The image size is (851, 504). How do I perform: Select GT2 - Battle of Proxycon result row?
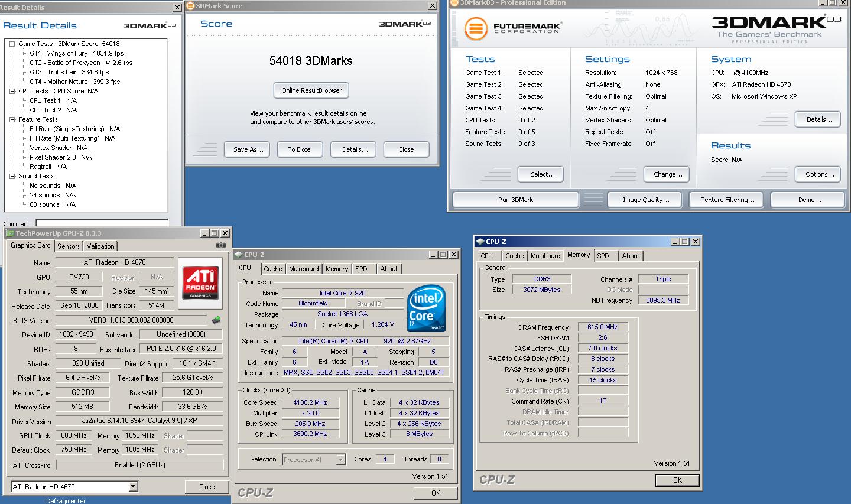81,63
